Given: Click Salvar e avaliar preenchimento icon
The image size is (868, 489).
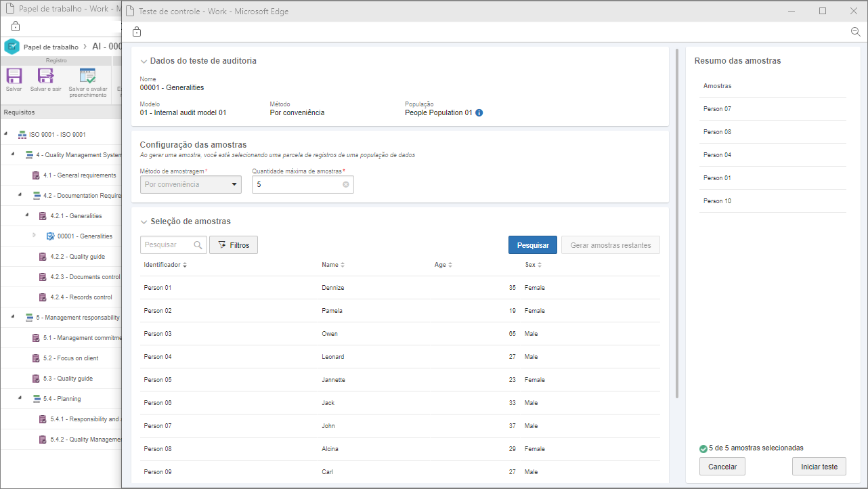Looking at the screenshot, I should tap(88, 76).
